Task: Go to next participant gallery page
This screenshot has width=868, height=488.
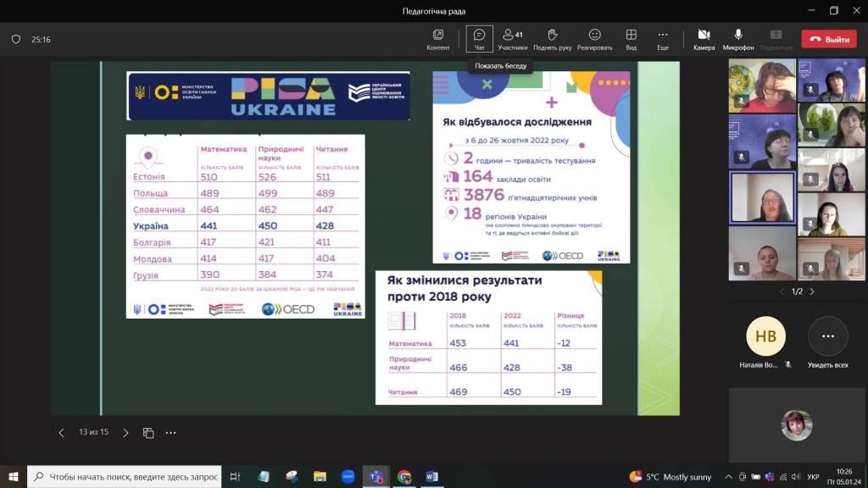Action: [812, 291]
